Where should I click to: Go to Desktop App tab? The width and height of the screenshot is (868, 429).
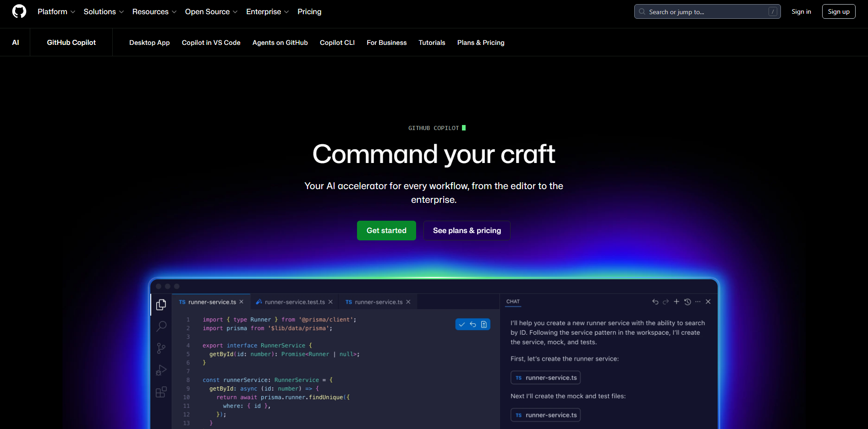point(149,43)
